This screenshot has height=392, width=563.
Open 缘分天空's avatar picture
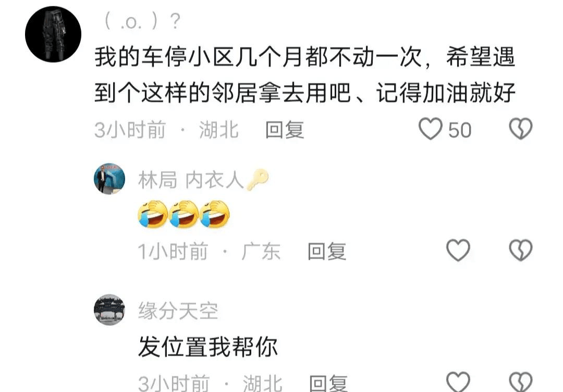coord(109,310)
